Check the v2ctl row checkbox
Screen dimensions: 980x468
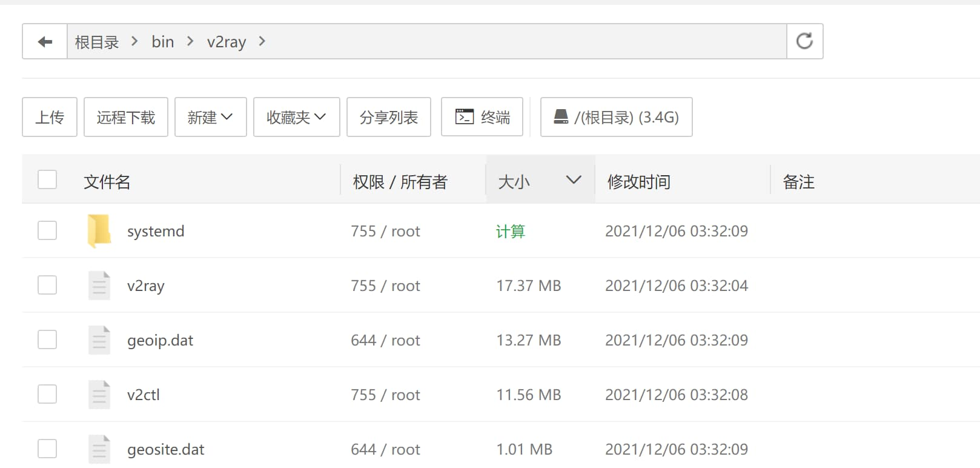(x=47, y=394)
